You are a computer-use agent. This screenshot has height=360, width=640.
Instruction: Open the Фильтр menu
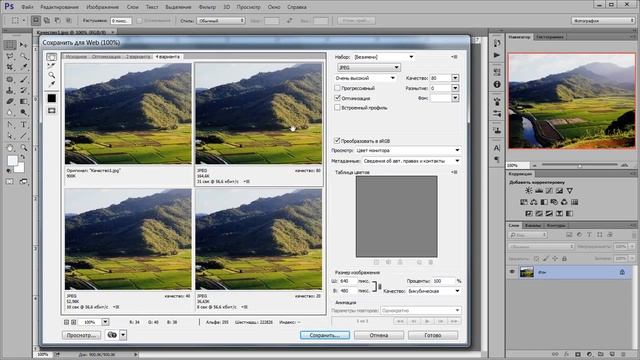(x=207, y=7)
